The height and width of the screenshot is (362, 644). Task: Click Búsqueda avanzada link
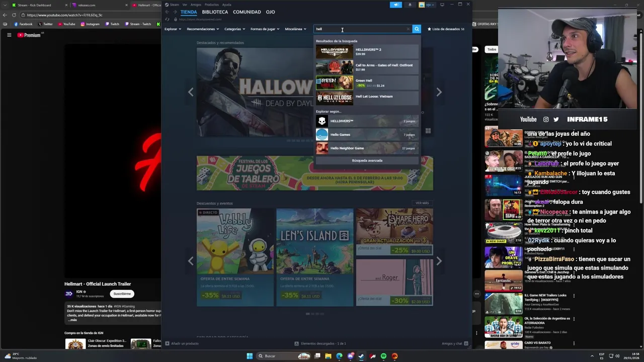[x=367, y=160]
